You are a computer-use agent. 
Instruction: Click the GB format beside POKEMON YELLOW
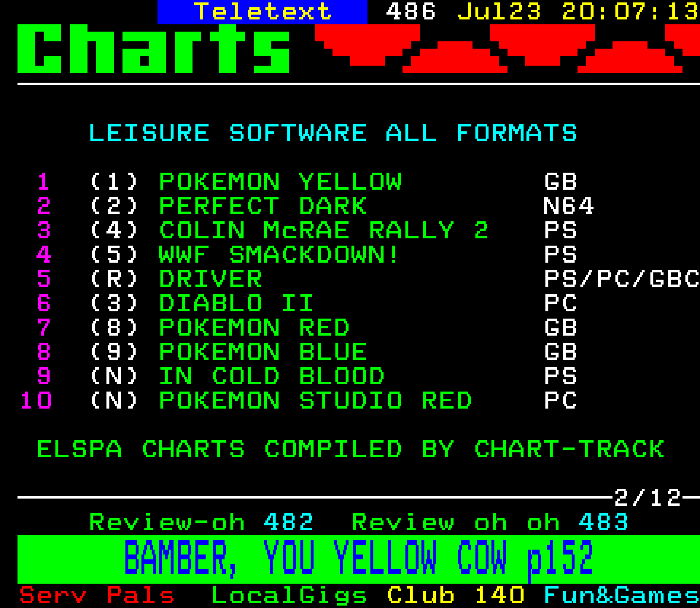pyautogui.click(x=560, y=182)
